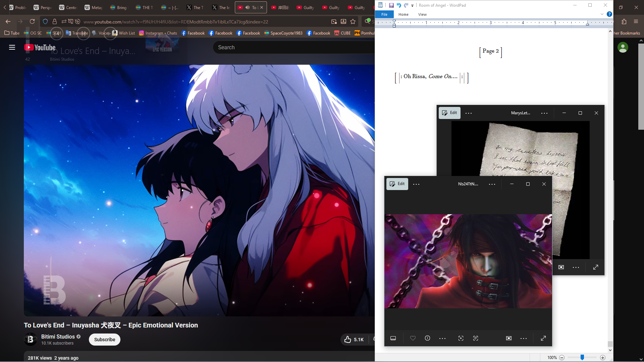The height and width of the screenshot is (362, 644).
Task: Open the WordPad File menu
Action: 384,14
